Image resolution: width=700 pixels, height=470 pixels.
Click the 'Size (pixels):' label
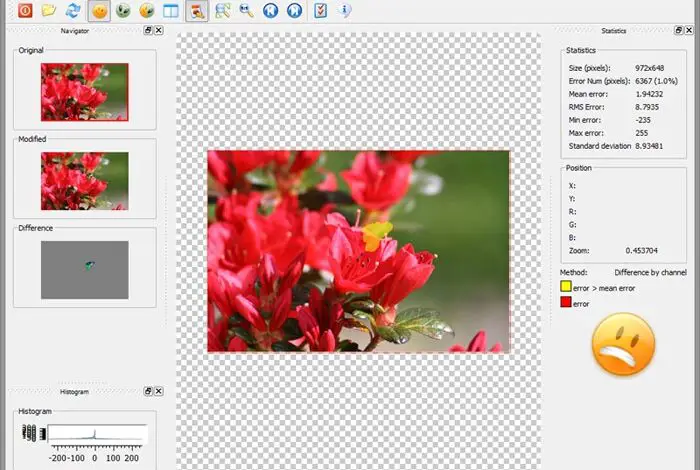[589, 68]
